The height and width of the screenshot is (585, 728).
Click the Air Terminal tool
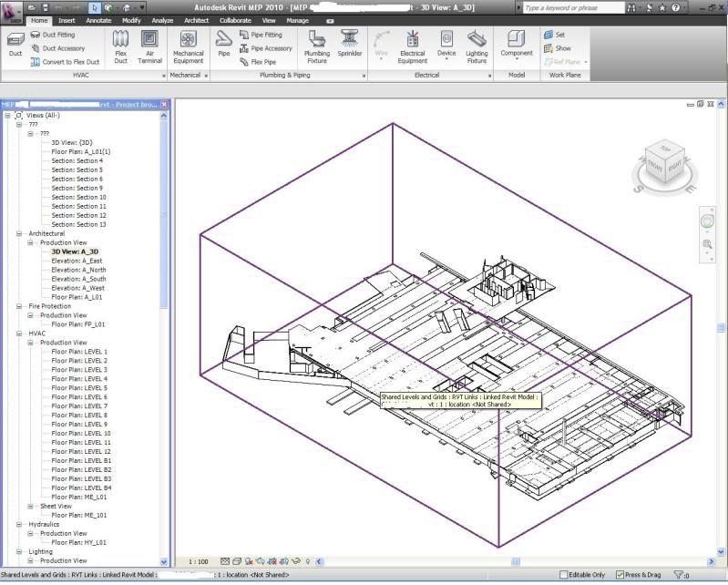coord(149,46)
